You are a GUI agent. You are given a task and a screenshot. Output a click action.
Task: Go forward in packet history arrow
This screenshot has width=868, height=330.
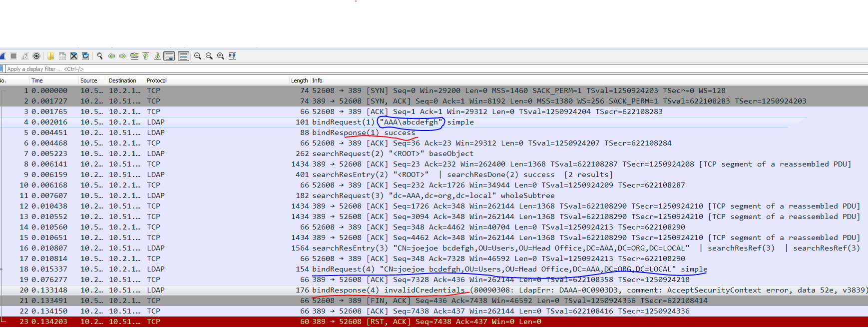point(123,56)
